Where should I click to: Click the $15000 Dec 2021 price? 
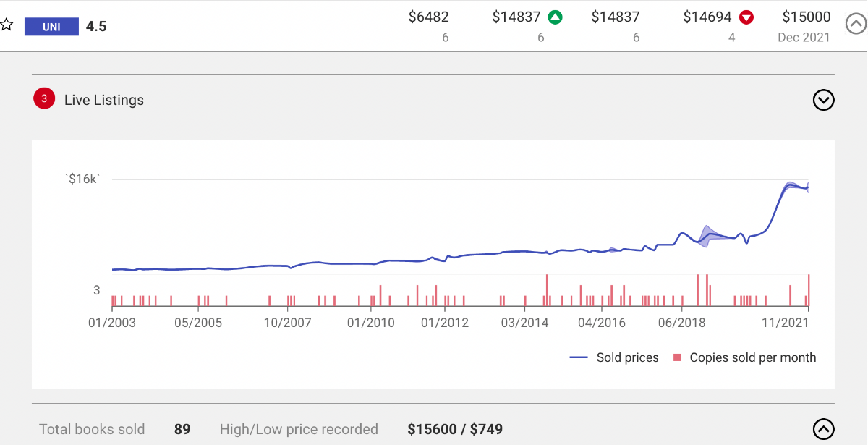pos(806,17)
